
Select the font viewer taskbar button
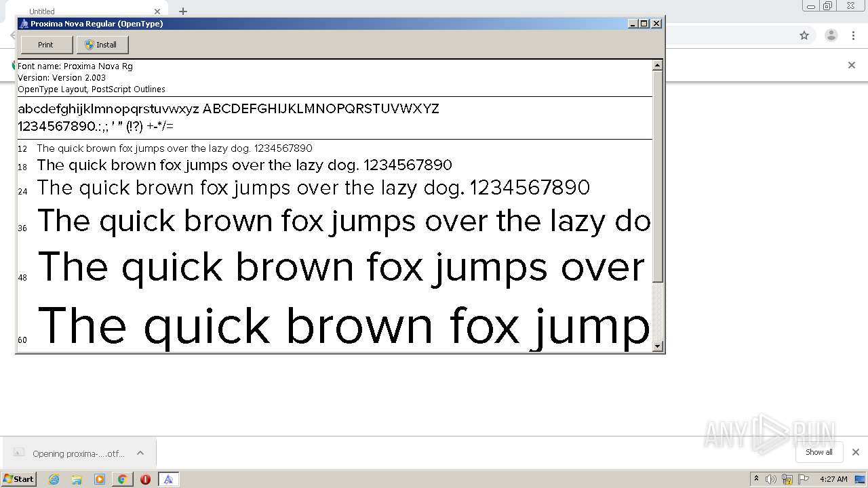(168, 479)
